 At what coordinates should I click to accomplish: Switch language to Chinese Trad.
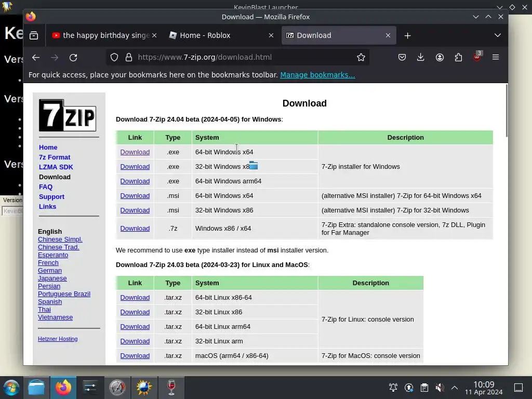58,247
